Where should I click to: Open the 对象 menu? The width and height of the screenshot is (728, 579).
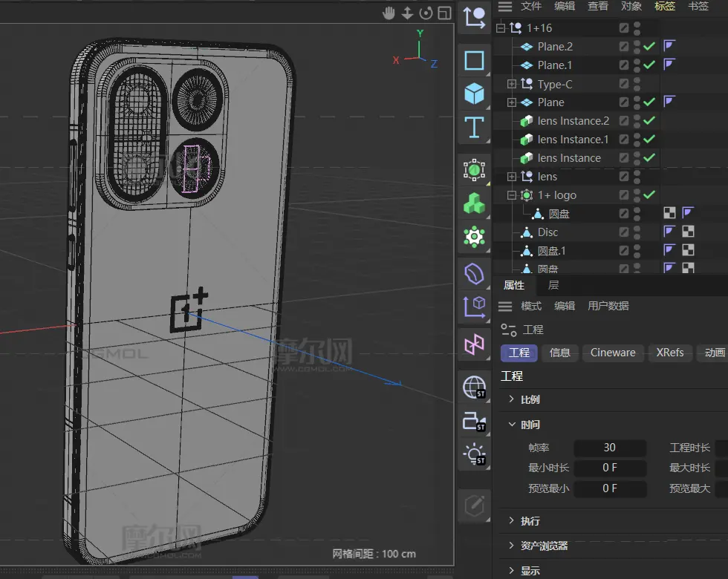pyautogui.click(x=631, y=6)
